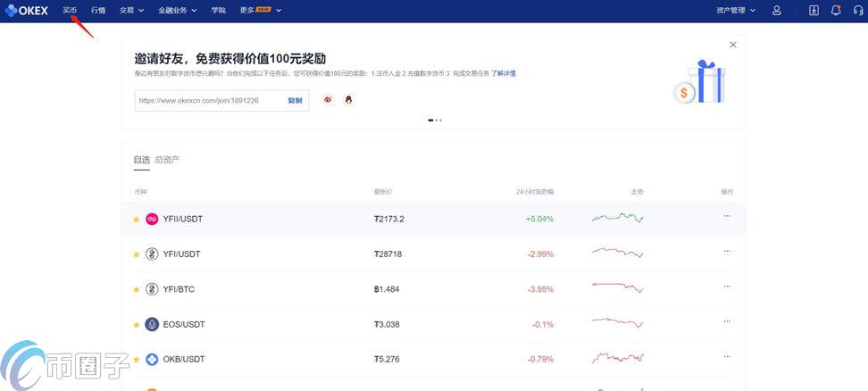Screen dimensions: 868x391
Task: Open the 行情 menu item
Action: pyautogui.click(x=98, y=11)
